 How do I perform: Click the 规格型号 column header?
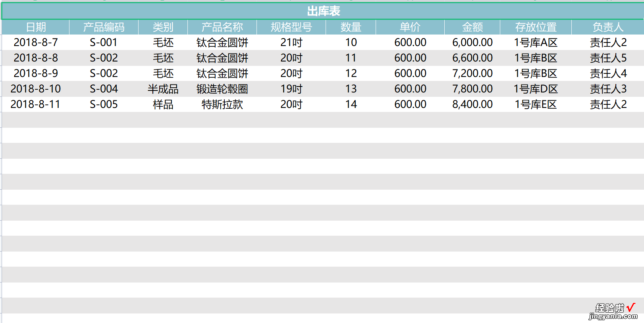point(291,27)
